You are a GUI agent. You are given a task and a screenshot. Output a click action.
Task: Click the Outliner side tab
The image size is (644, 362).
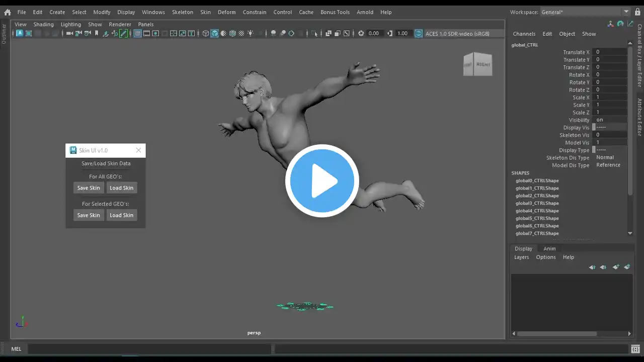(x=4, y=34)
